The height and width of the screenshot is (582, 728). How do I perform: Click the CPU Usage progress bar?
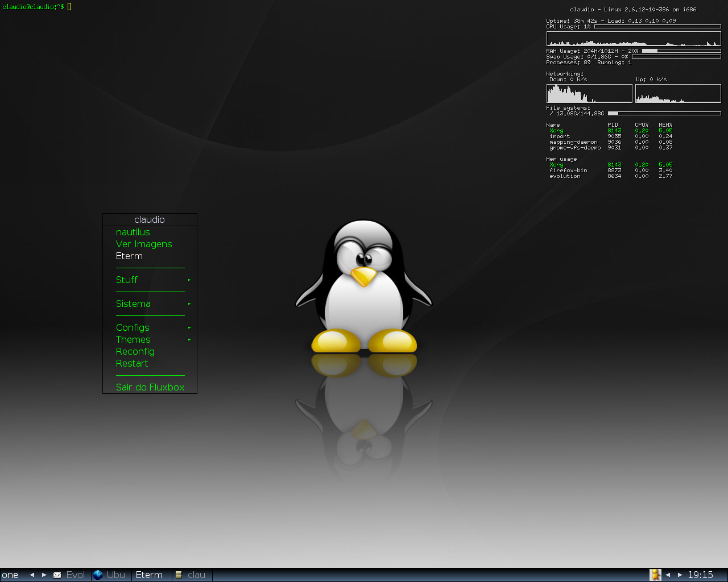657,27
